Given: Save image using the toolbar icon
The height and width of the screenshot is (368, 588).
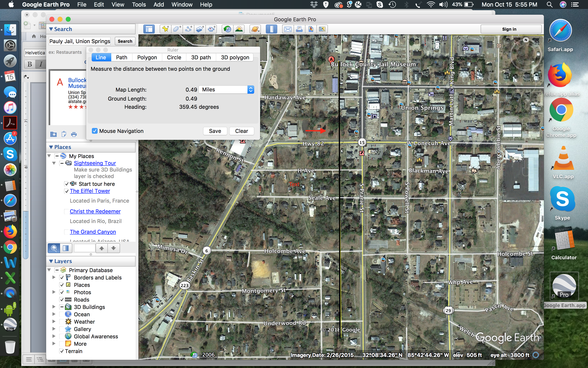Looking at the screenshot, I should coord(311,29).
